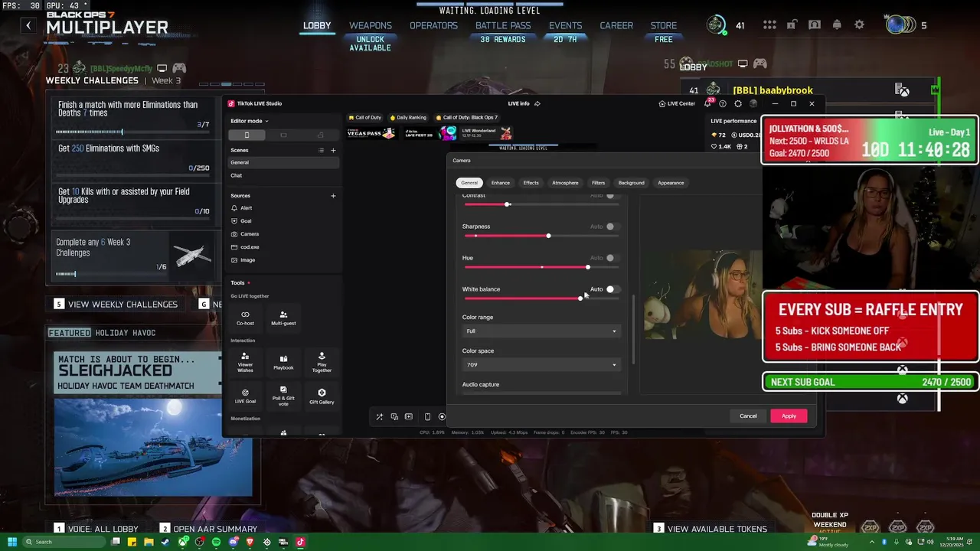Open the LIVE Goal tool

pyautogui.click(x=245, y=396)
